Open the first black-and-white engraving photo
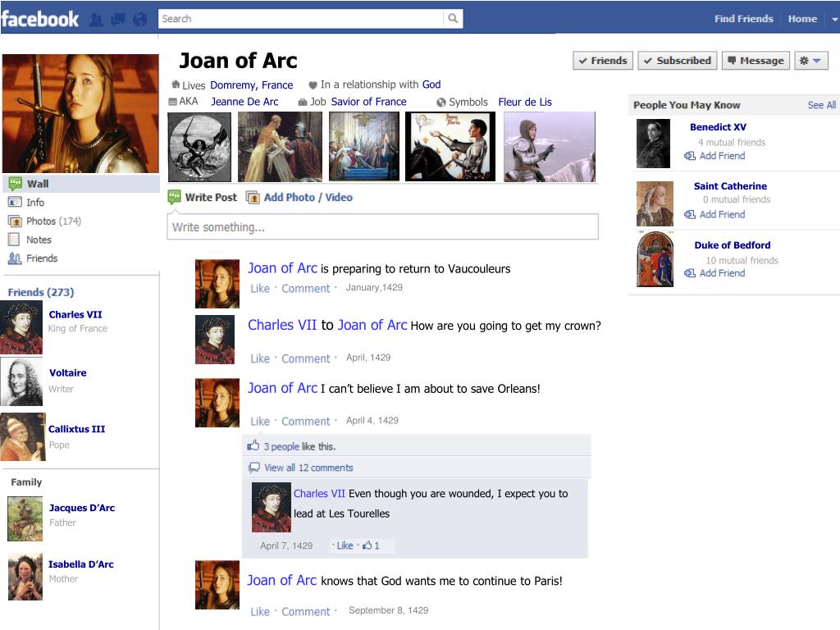Screen dimensions: 840x630 click(199, 147)
